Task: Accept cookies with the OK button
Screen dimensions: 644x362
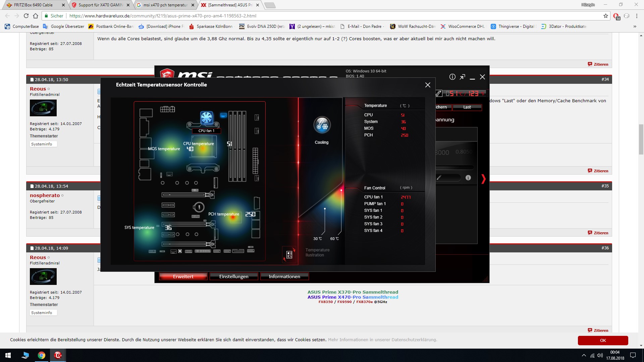Action: [x=603, y=340]
